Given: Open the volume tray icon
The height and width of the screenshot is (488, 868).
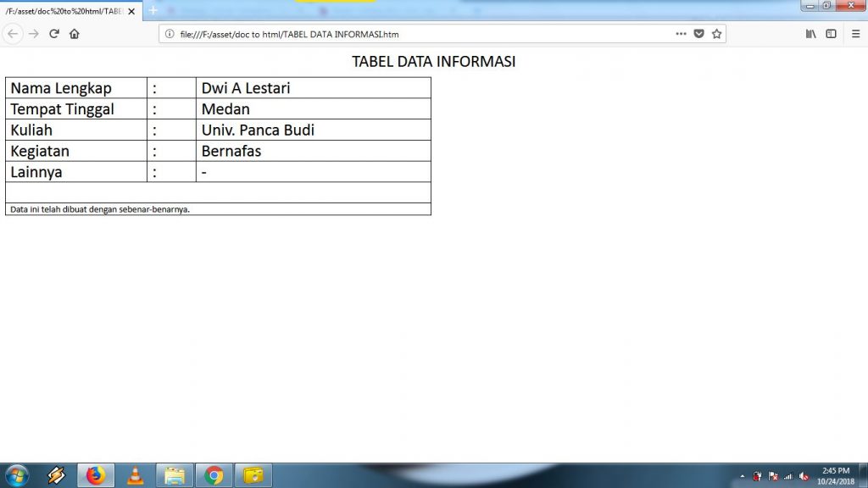Looking at the screenshot, I should (x=804, y=476).
